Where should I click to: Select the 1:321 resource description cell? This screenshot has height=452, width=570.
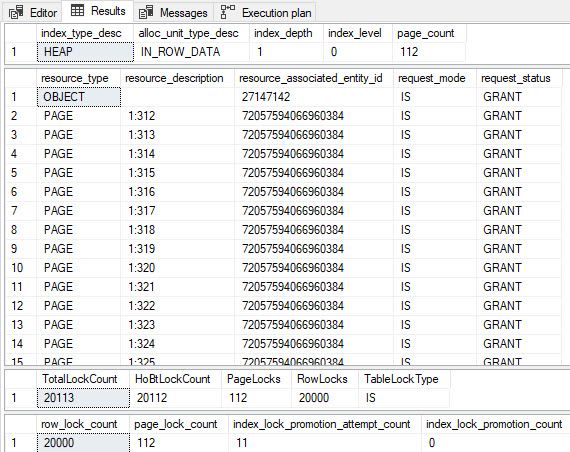177,287
